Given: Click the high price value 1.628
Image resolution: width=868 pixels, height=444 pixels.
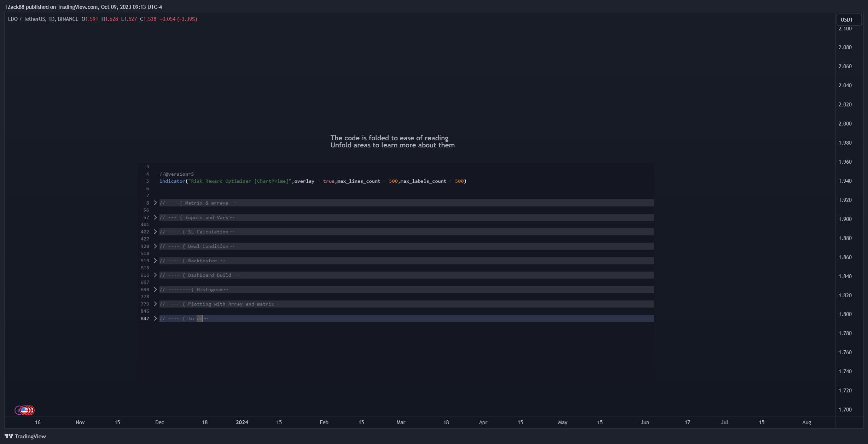Looking at the screenshot, I should coord(111,19).
